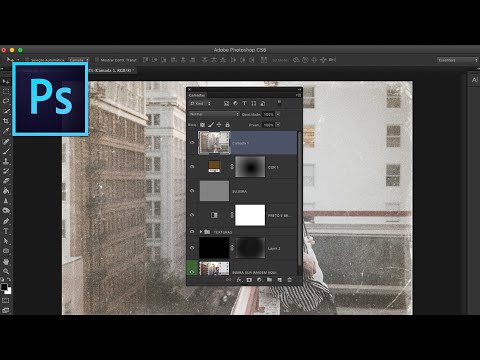This screenshot has height=360, width=480.
Task: Toggle eye of INSIRA SUA IMAGEM AQUI layer
Action: click(x=192, y=272)
